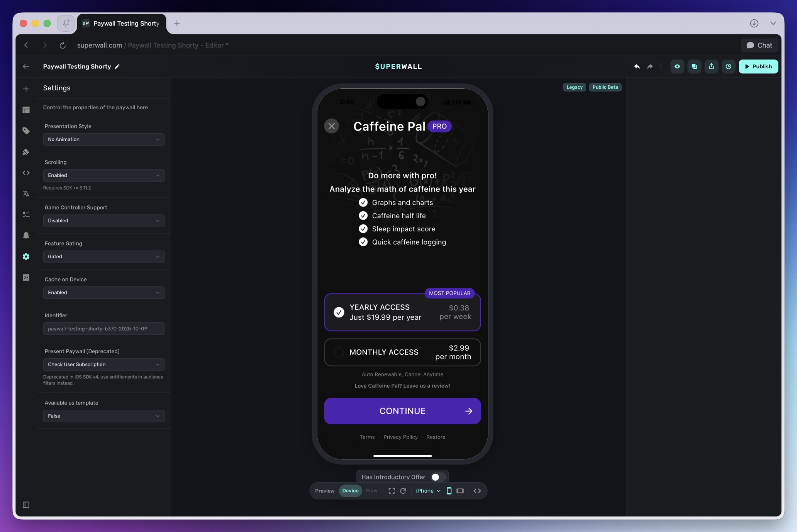
Task: Select the Legacy editor badge
Action: coord(574,87)
